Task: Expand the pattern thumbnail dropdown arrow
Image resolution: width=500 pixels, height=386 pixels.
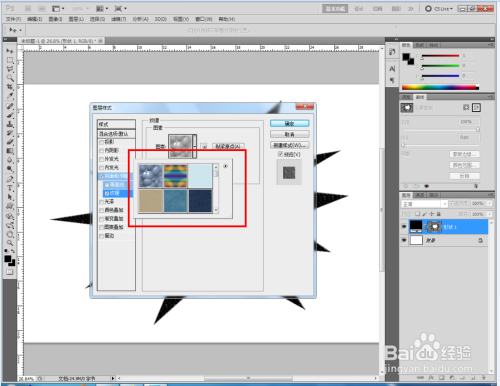Action: click(195, 146)
